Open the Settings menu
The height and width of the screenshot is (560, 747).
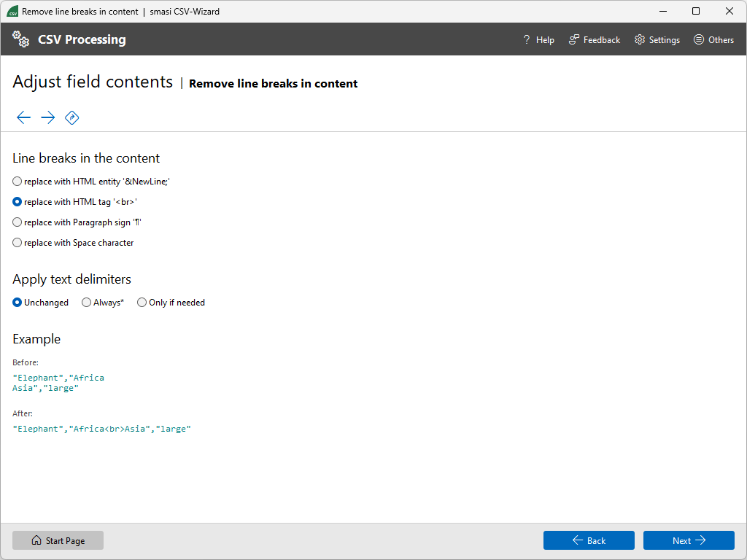click(x=657, y=39)
